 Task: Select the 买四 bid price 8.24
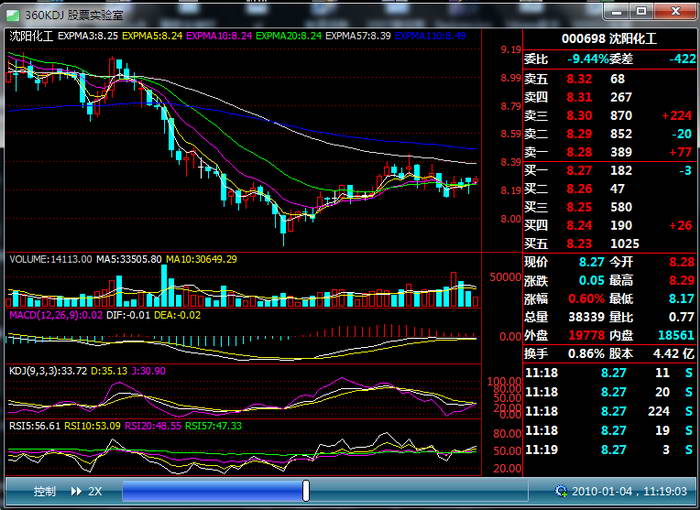579,226
